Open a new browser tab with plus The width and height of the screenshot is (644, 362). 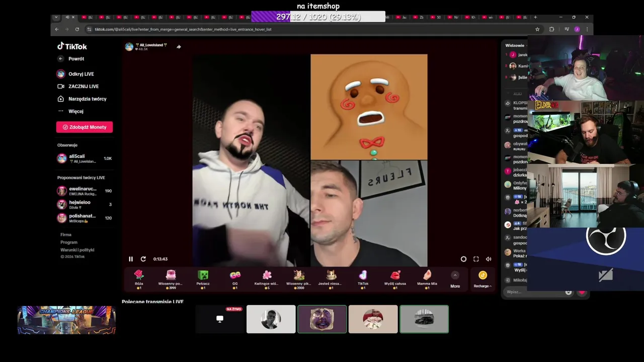click(535, 17)
